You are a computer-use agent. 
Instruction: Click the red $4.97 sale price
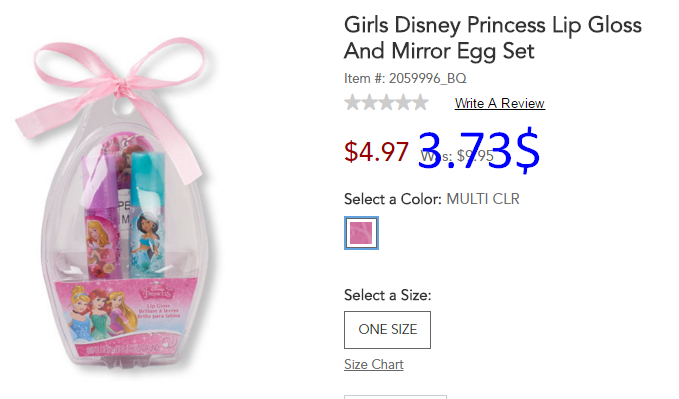coord(376,152)
